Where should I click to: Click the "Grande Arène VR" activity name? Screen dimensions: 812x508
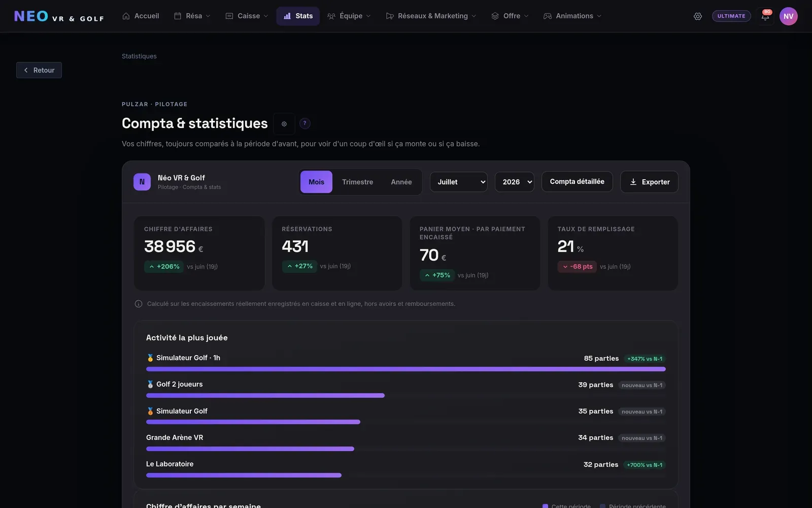175,437
